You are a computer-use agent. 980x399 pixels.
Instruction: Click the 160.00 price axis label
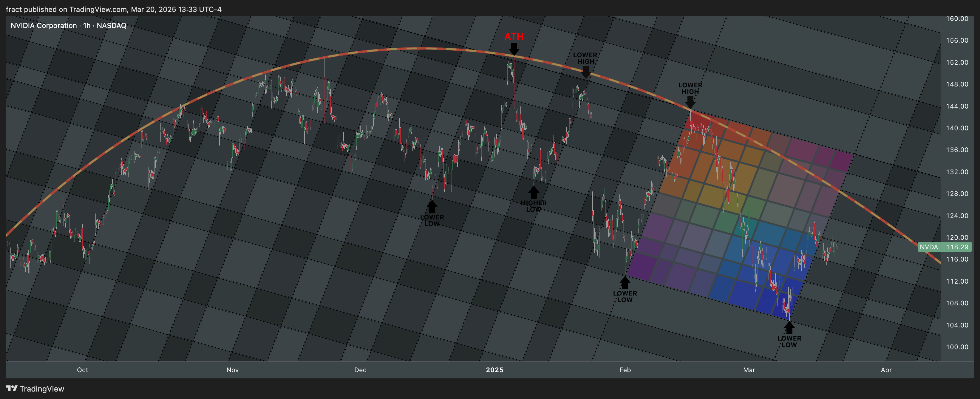coord(957,18)
